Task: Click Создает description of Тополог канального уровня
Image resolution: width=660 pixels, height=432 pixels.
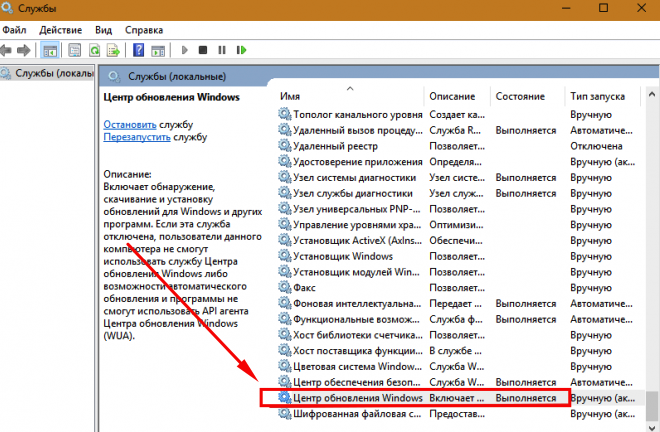Action: coord(457,115)
